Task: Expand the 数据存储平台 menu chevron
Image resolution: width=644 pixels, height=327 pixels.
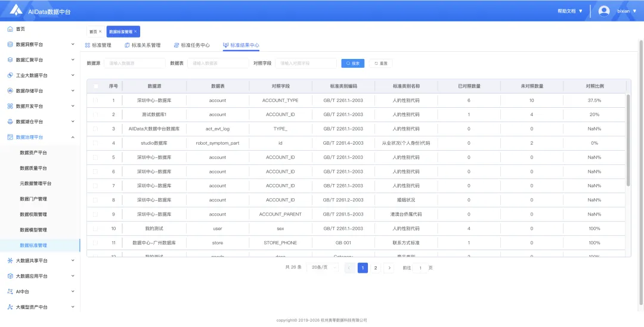Action: 73,91
